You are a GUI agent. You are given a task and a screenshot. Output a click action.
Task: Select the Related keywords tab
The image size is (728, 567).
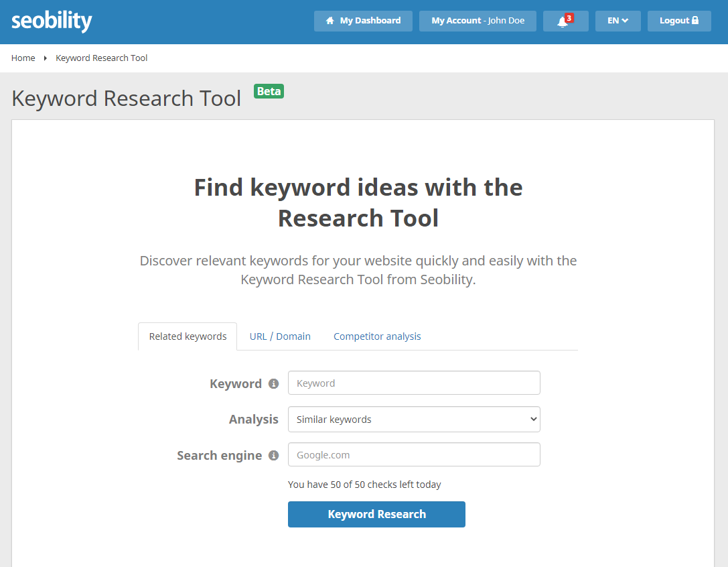(x=187, y=336)
